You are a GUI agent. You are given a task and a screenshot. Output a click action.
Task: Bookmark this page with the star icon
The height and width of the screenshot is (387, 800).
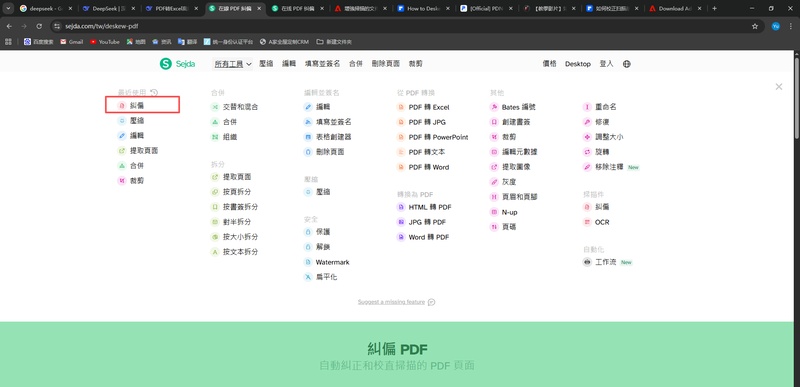pyautogui.click(x=755, y=26)
